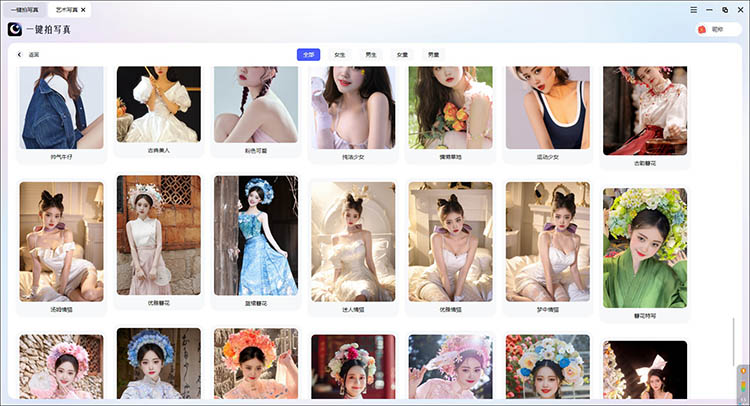Open the hamburger menu in title bar
The width and height of the screenshot is (750, 406).
pos(694,10)
